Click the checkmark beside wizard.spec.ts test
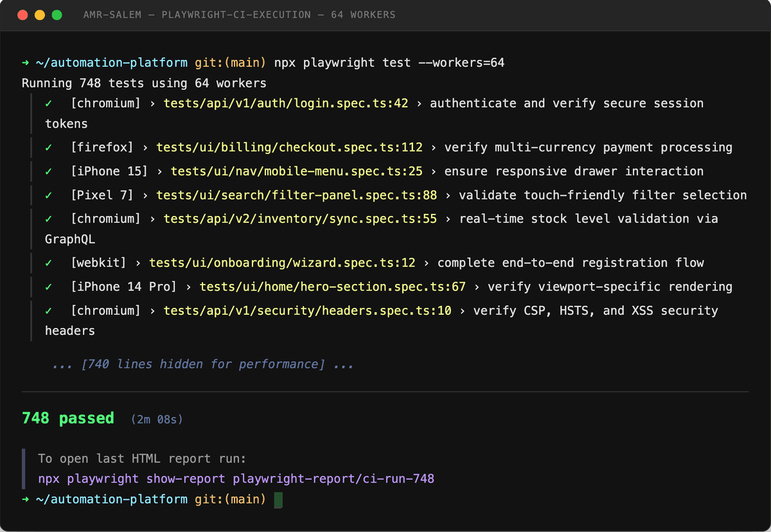 click(x=49, y=263)
